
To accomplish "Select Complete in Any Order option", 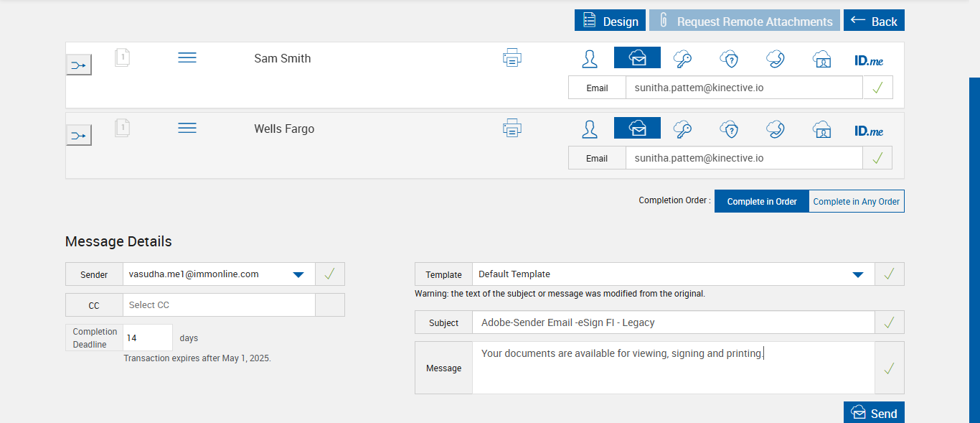I will [x=856, y=202].
